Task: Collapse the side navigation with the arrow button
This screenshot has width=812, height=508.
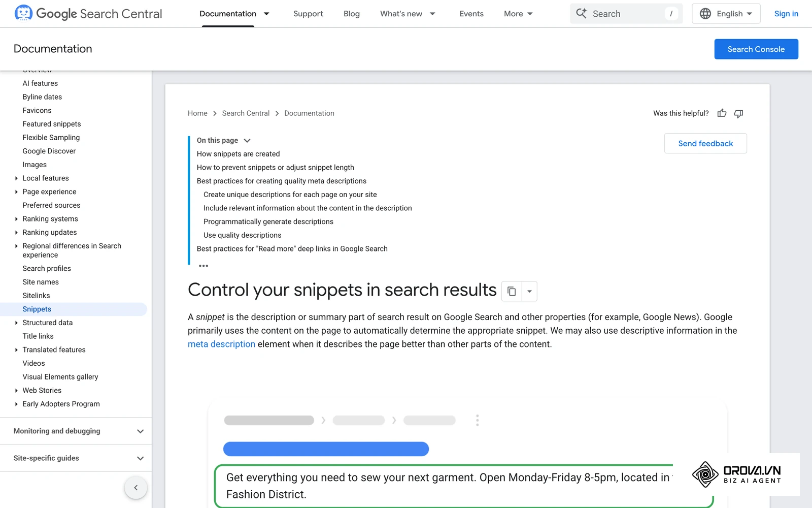Action: point(136,488)
